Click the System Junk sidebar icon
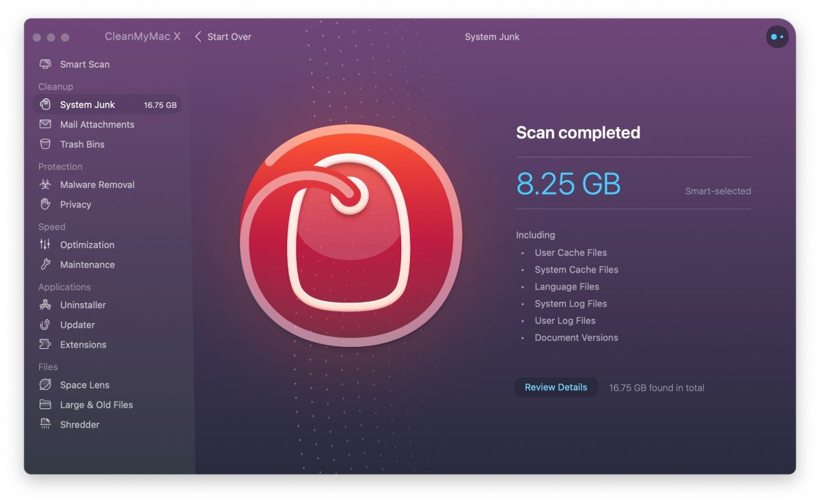Screen dimensions: 820x504 click(45, 104)
